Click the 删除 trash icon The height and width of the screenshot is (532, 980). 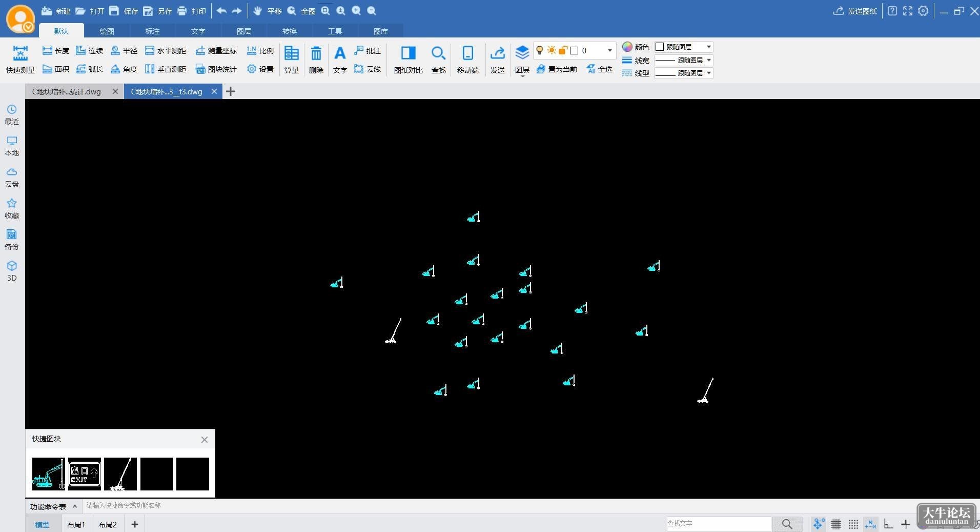pyautogui.click(x=316, y=60)
